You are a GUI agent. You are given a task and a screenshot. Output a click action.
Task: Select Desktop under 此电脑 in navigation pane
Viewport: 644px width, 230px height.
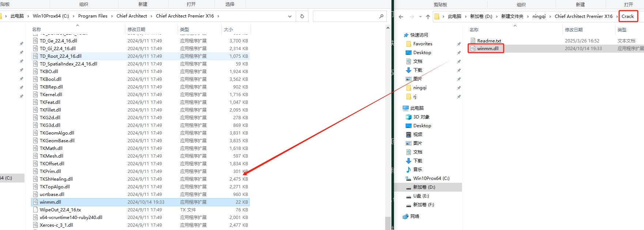(418, 126)
